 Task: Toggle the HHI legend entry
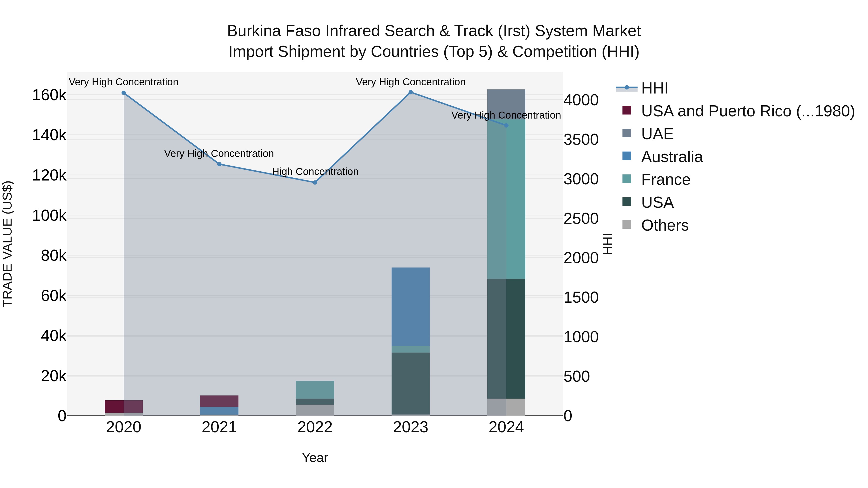642,88
